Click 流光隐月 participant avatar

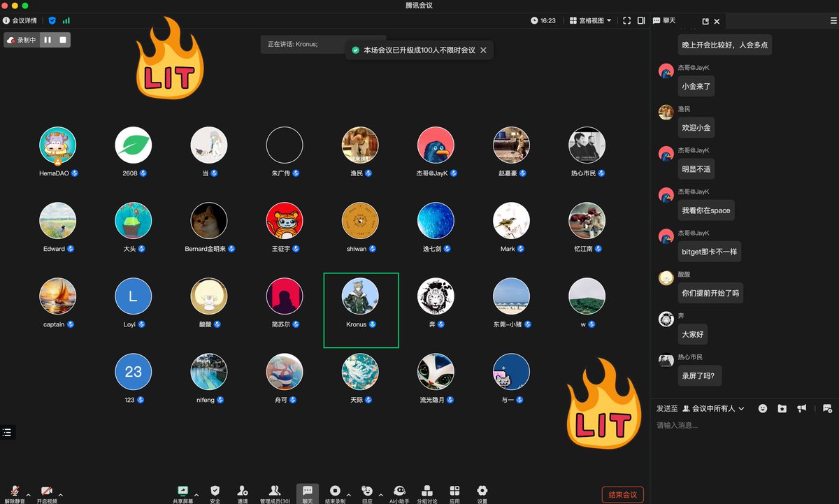click(x=436, y=372)
